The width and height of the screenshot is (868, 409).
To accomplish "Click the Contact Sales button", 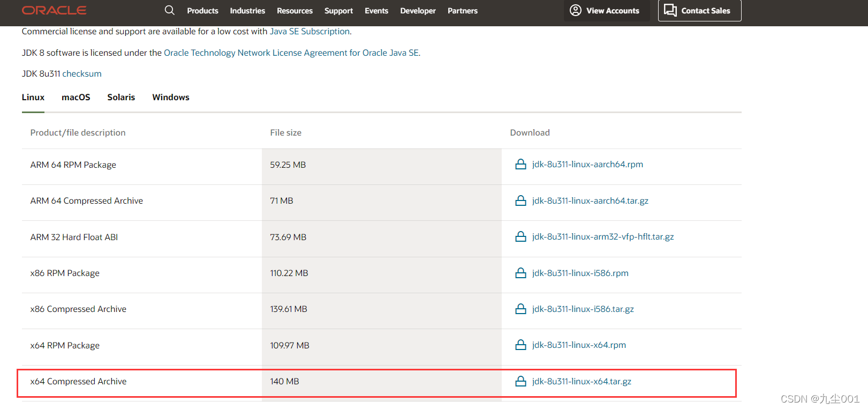I will tap(699, 11).
